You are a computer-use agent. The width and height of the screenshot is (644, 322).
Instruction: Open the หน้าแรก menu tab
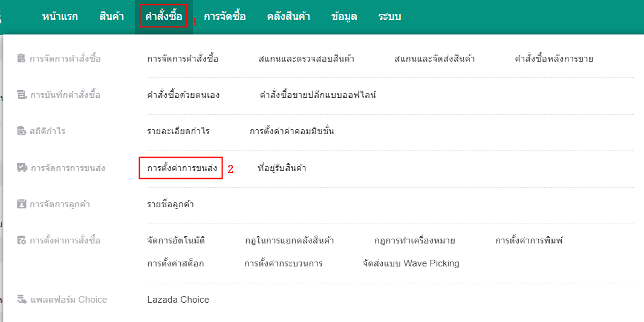pos(60,17)
